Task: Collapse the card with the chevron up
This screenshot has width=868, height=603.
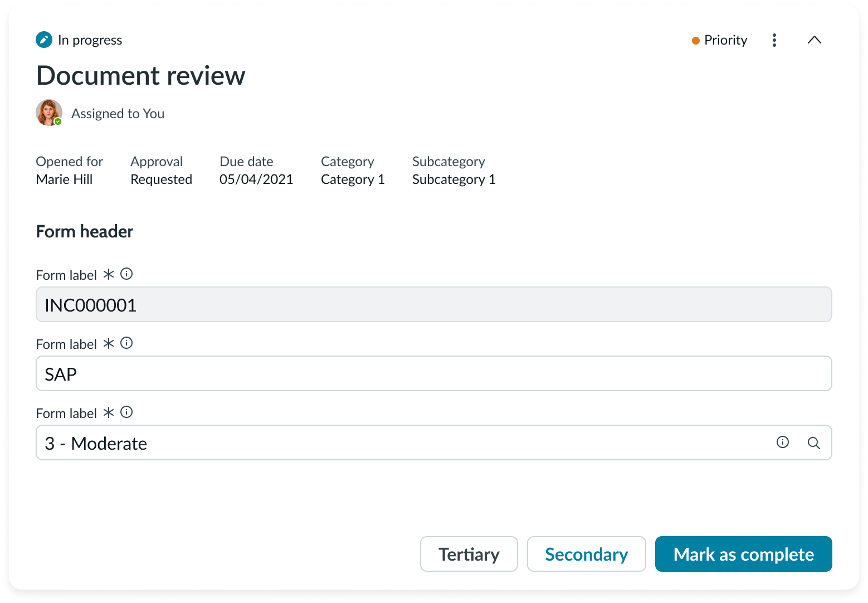Action: coord(814,40)
